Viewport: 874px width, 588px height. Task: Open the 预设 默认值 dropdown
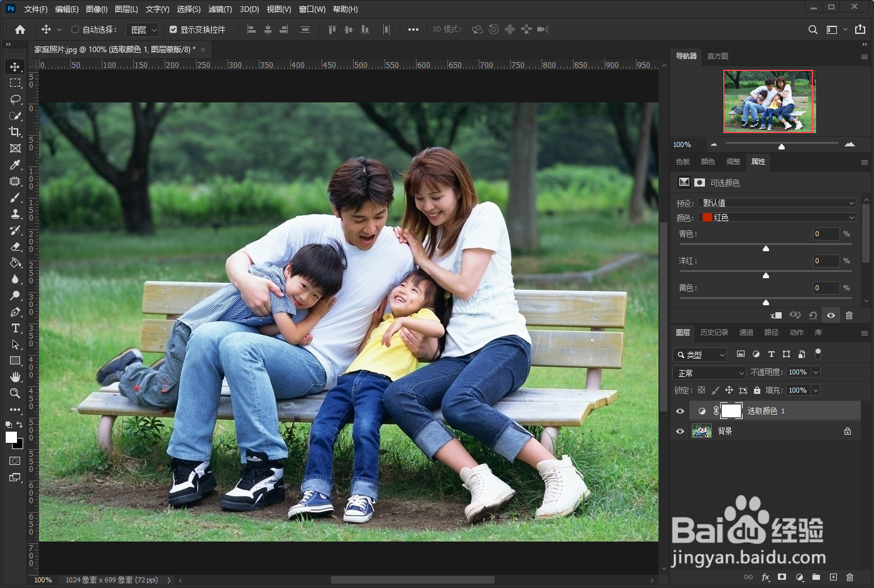click(x=777, y=203)
